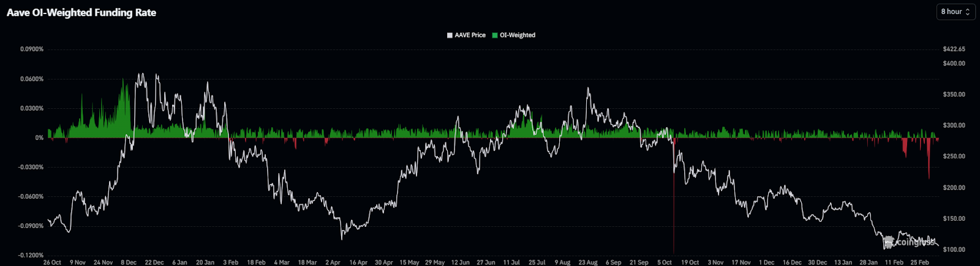Viewport: 980px width, 266px height.
Task: Click the 2 Apr date label
Action: click(x=333, y=262)
